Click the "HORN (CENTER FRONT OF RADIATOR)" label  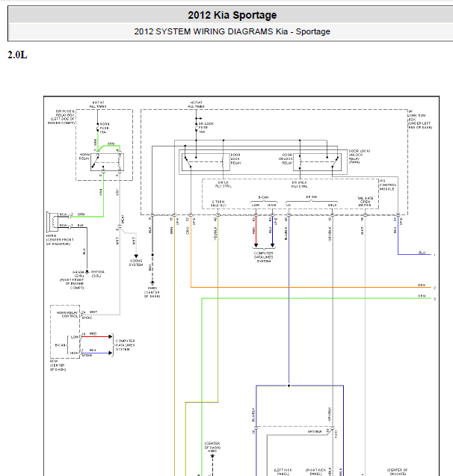tap(60, 240)
